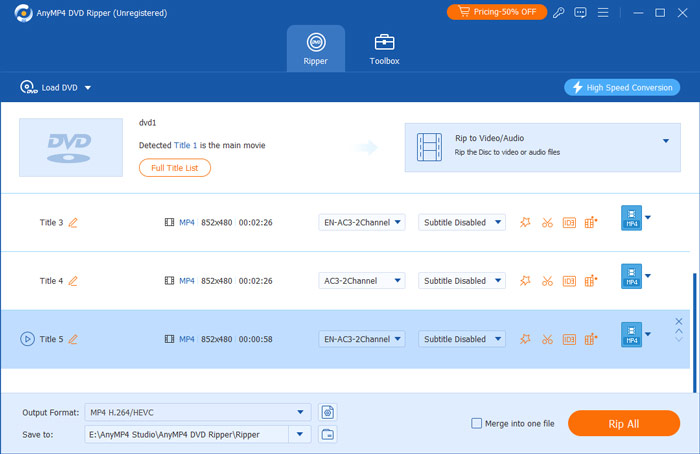Open the Full Title List
The width and height of the screenshot is (700, 454).
click(x=175, y=168)
